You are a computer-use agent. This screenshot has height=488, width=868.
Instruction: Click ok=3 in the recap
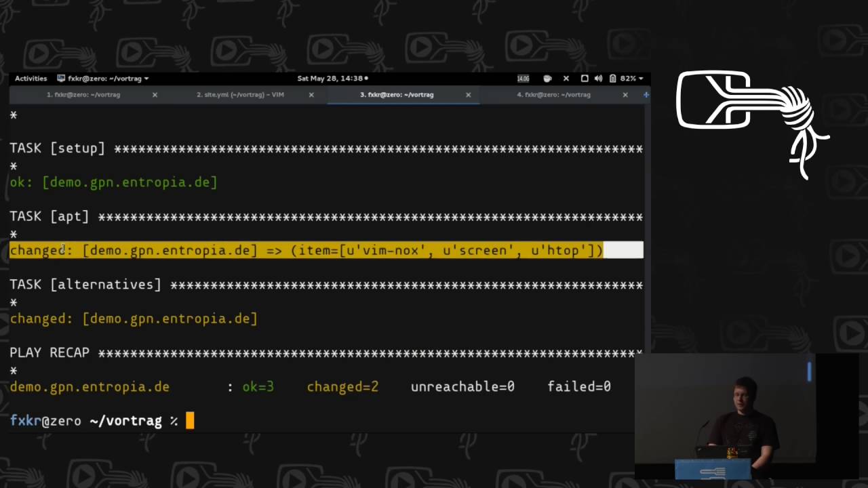[258, 387]
